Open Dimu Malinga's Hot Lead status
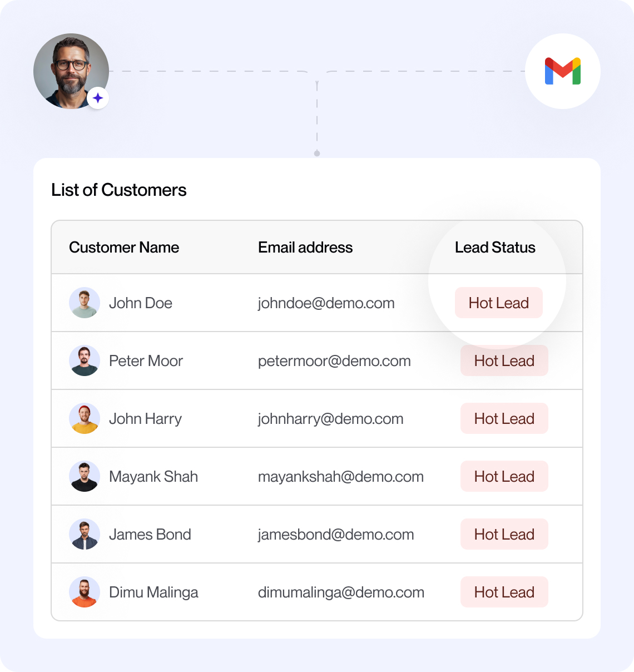634x672 pixels. [504, 592]
